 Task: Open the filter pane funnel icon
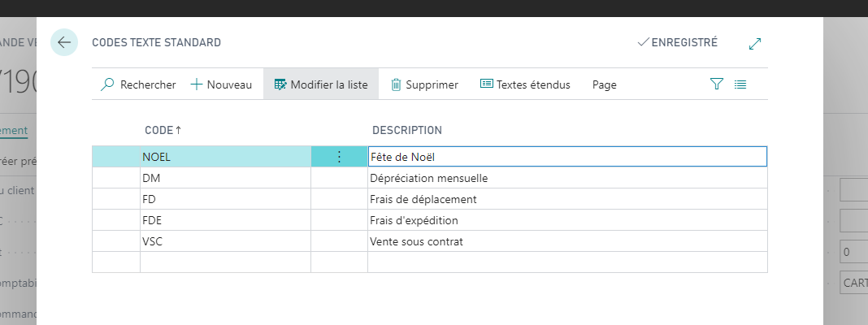(x=717, y=84)
